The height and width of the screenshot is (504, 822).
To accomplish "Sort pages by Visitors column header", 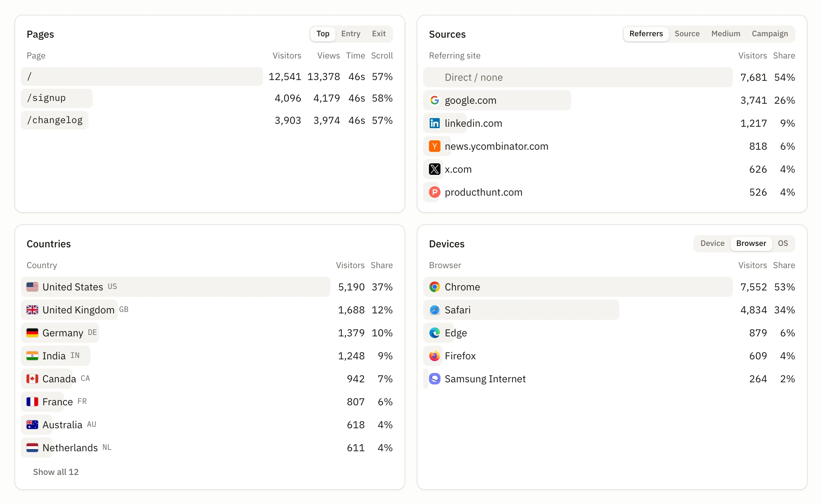I will [287, 56].
